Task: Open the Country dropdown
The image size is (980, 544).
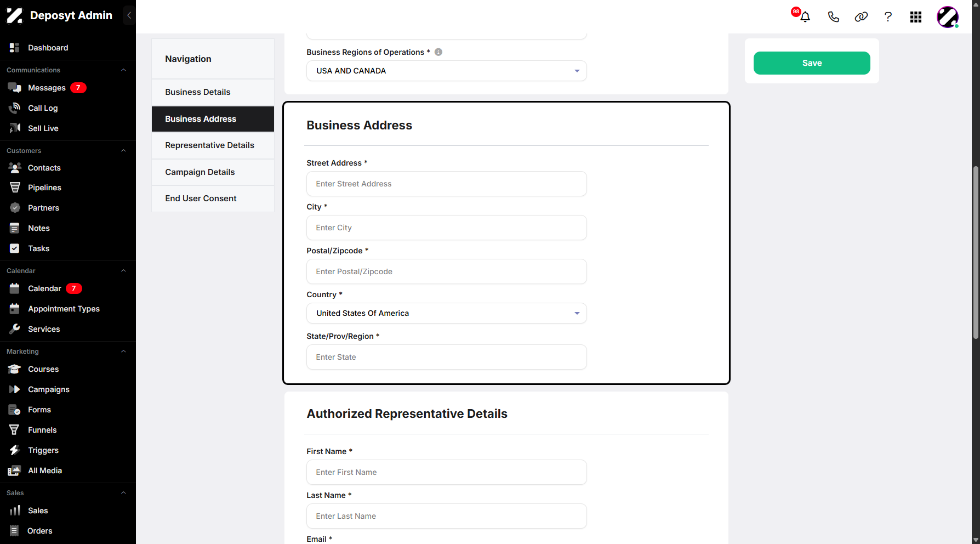Action: pos(446,313)
